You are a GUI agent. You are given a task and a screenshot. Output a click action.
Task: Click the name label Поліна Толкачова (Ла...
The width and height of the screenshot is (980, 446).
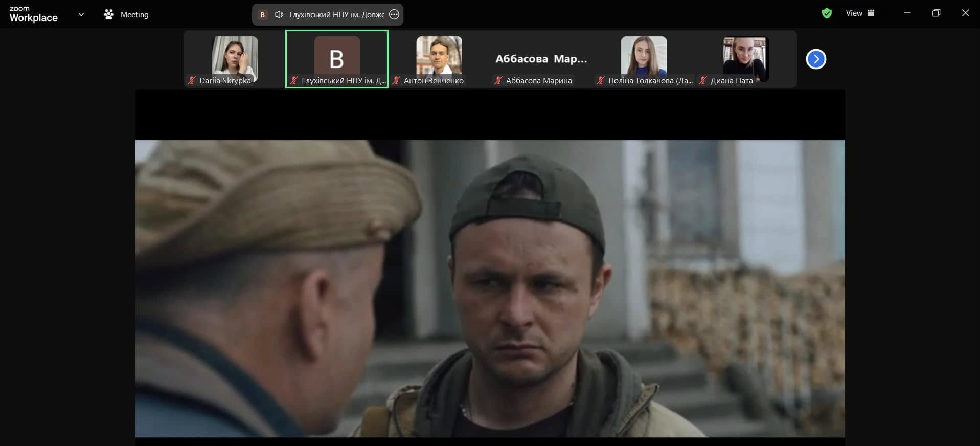pyautogui.click(x=650, y=81)
